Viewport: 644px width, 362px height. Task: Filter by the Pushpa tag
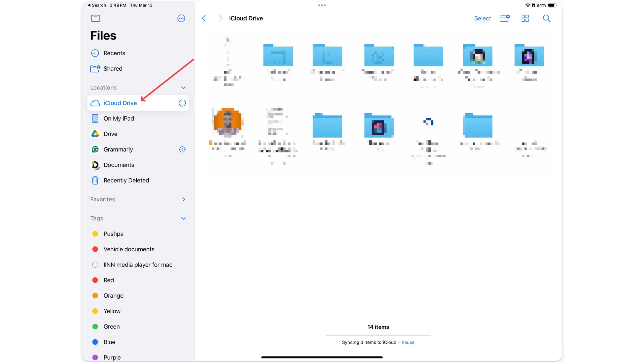tap(138, 234)
